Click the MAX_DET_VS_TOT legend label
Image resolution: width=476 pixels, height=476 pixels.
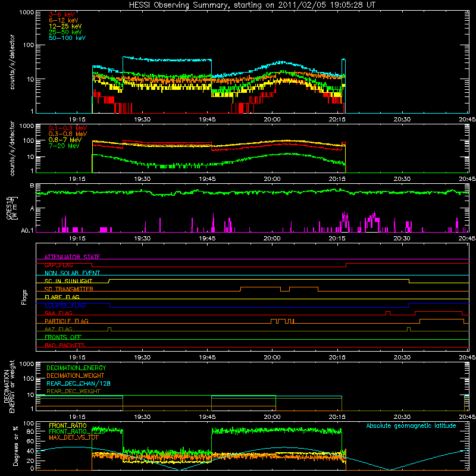[74, 437]
